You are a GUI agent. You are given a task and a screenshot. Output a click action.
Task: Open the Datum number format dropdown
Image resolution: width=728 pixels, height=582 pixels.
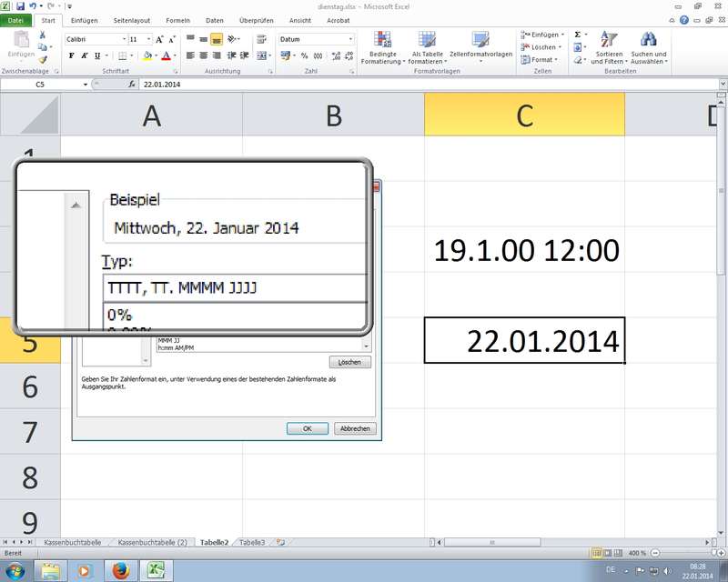[x=350, y=39]
